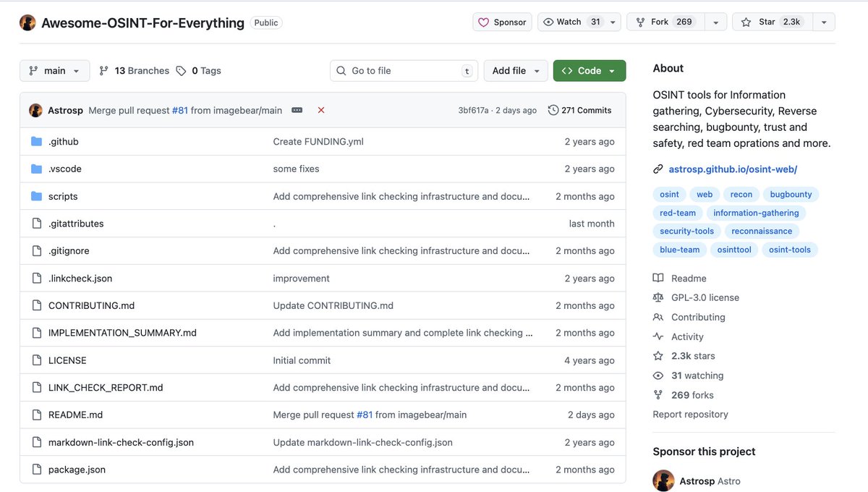The height and width of the screenshot is (492, 868).
Task: Click the history clock icon beside 271 Commits
Action: pos(553,110)
